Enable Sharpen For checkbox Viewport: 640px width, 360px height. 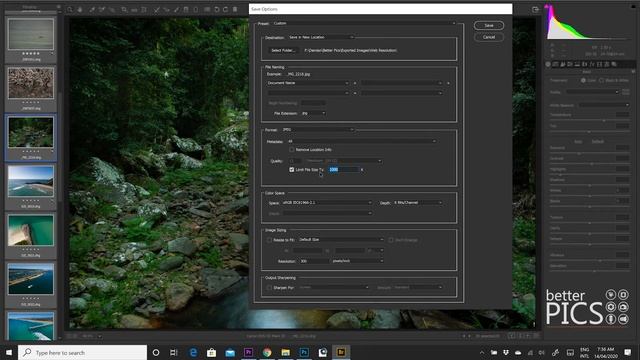click(x=269, y=288)
